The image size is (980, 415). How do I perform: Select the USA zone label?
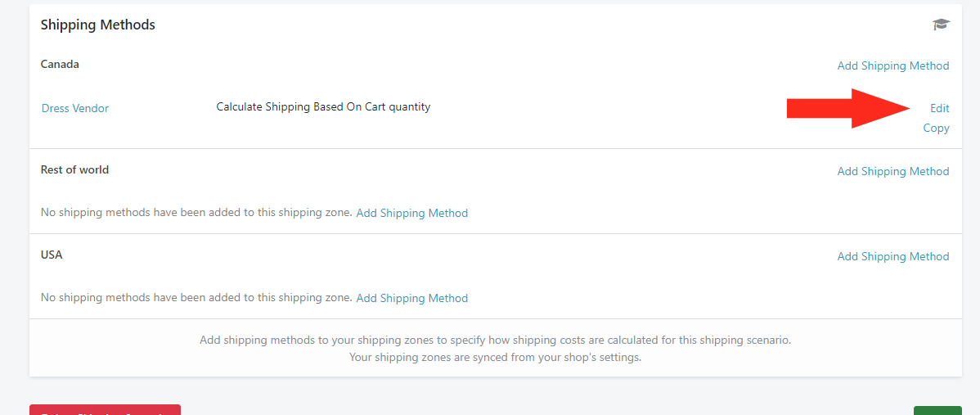tap(52, 255)
